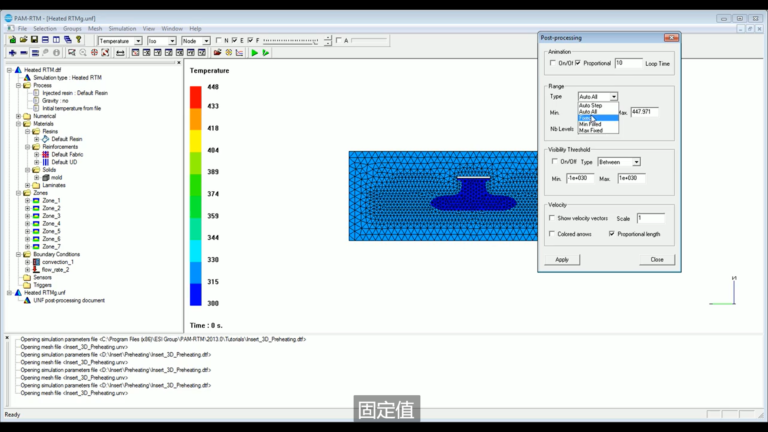Click the first standard view orientation icon
This screenshot has width=768, height=432.
[136, 52]
